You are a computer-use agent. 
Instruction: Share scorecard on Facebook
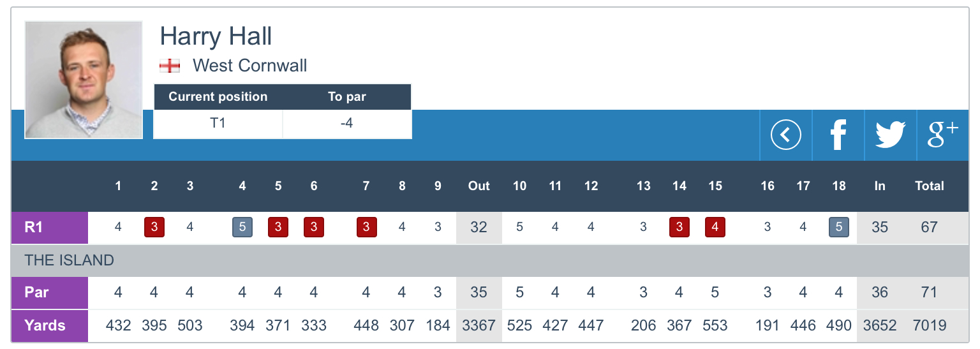(x=838, y=135)
